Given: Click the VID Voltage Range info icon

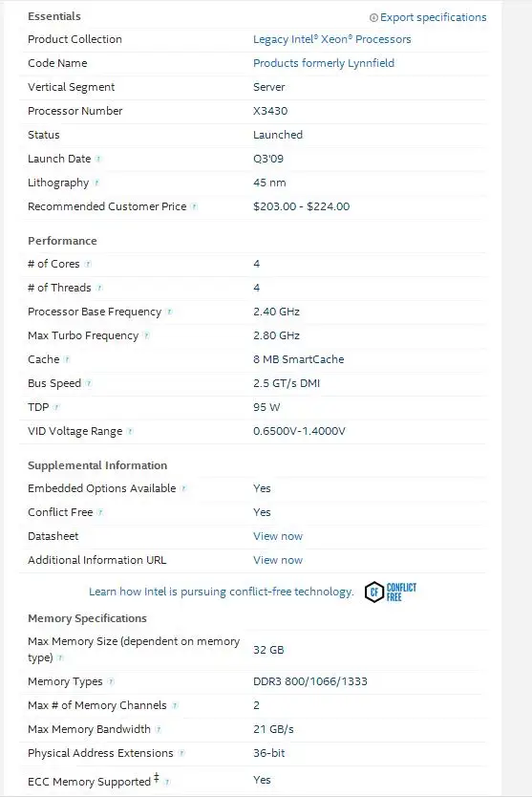Looking at the screenshot, I should point(130,431).
